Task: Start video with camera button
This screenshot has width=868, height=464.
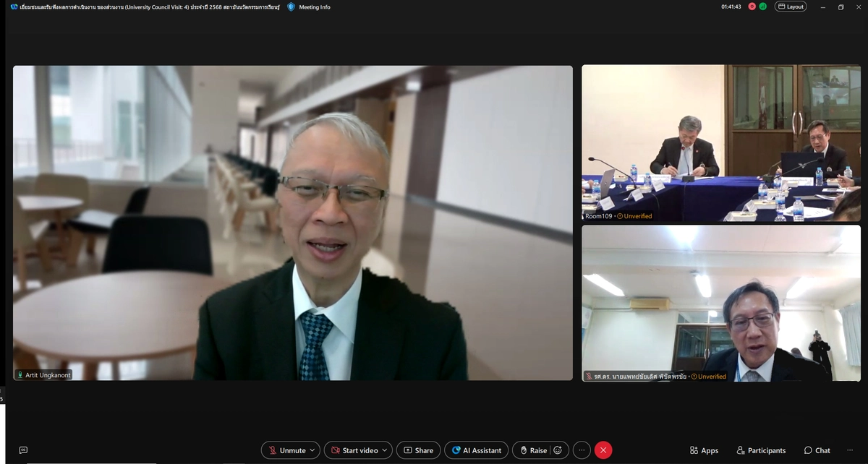Action: (354, 450)
